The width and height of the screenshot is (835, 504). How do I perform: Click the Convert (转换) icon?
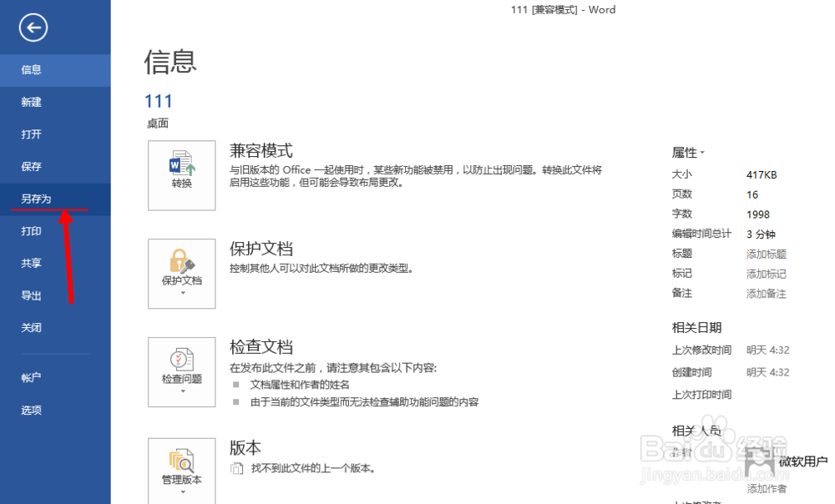click(181, 175)
